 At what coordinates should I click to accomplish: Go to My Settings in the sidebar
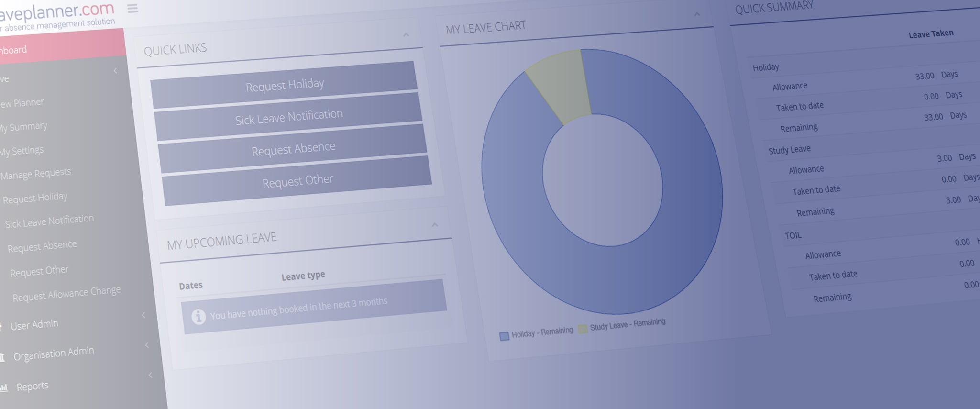(22, 151)
